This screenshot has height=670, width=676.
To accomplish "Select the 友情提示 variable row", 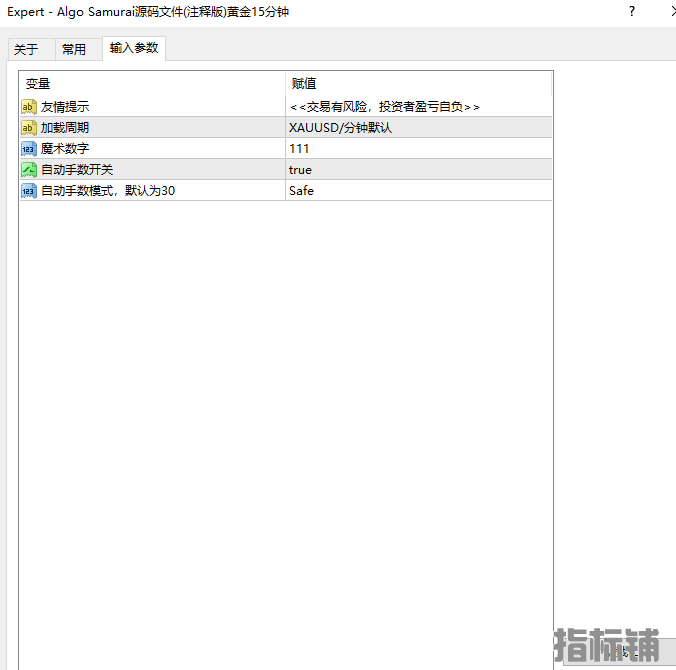I will (x=286, y=106).
